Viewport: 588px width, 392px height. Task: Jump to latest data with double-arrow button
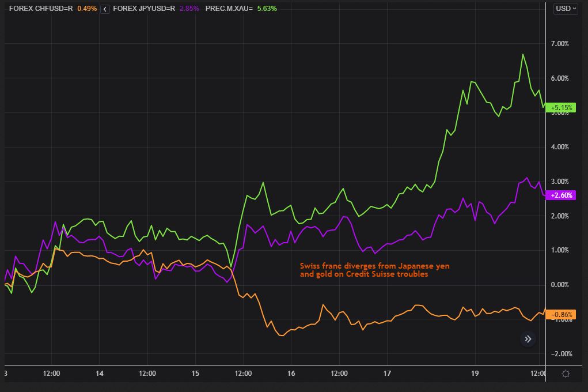528,339
